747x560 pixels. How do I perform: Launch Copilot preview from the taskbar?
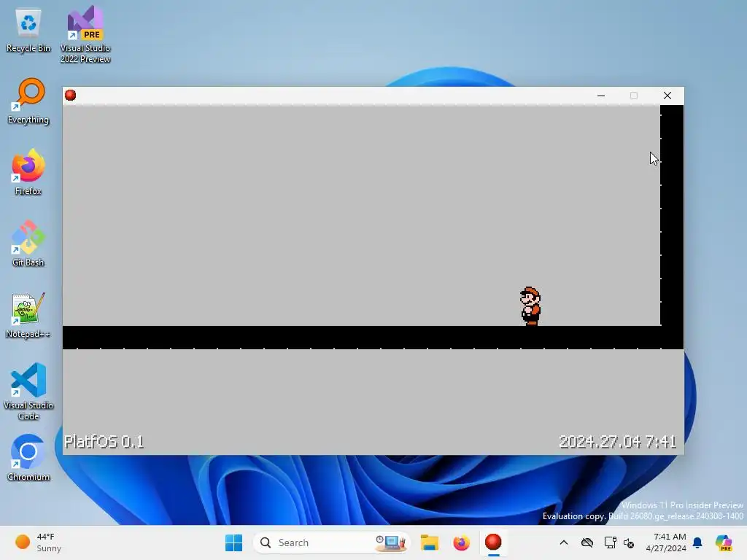coord(724,542)
